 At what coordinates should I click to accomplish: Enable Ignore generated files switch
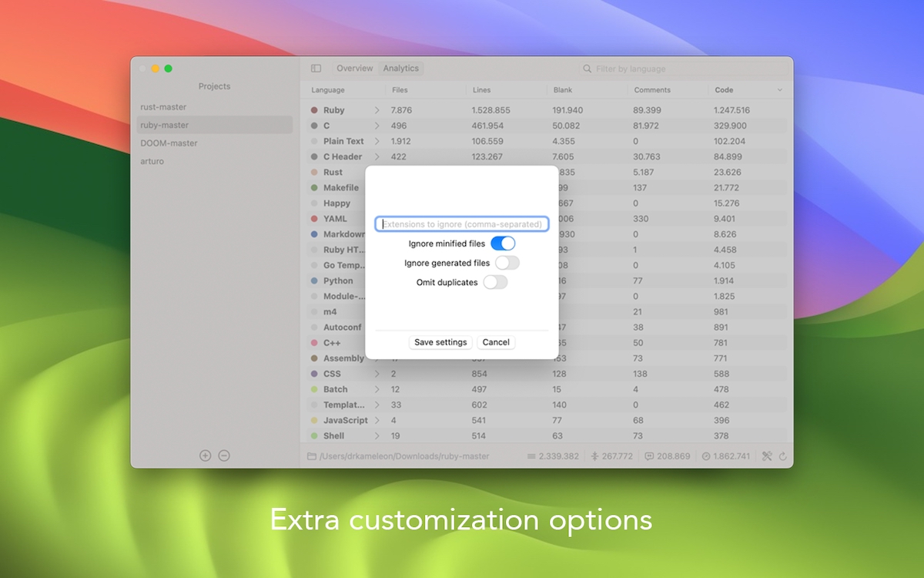(507, 263)
